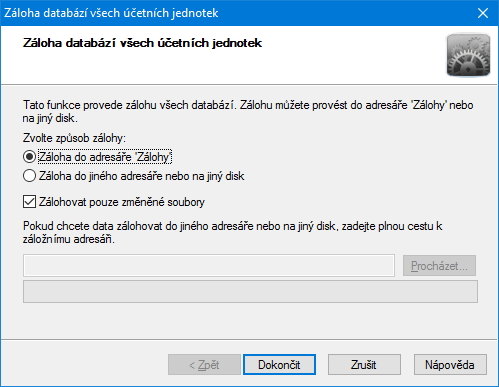Finish the wizard with Dokončit
Image resolution: width=499 pixels, height=387 pixels.
279,365
